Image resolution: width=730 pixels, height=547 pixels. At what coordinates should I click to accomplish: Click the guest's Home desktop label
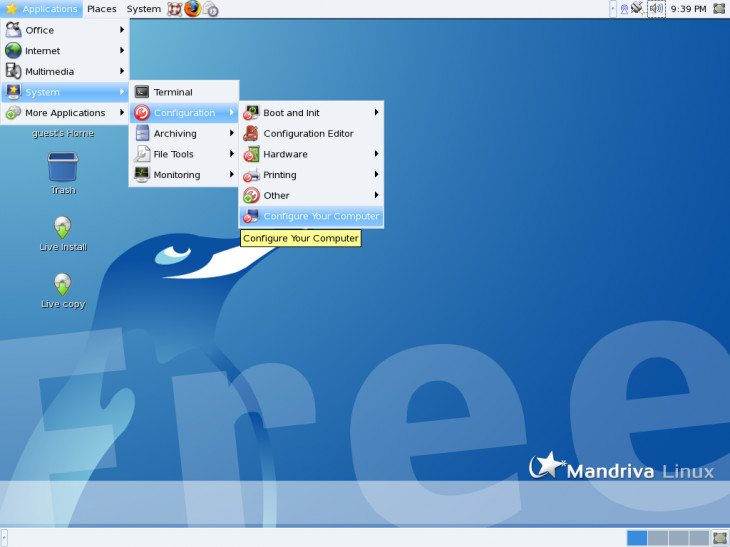coord(63,133)
